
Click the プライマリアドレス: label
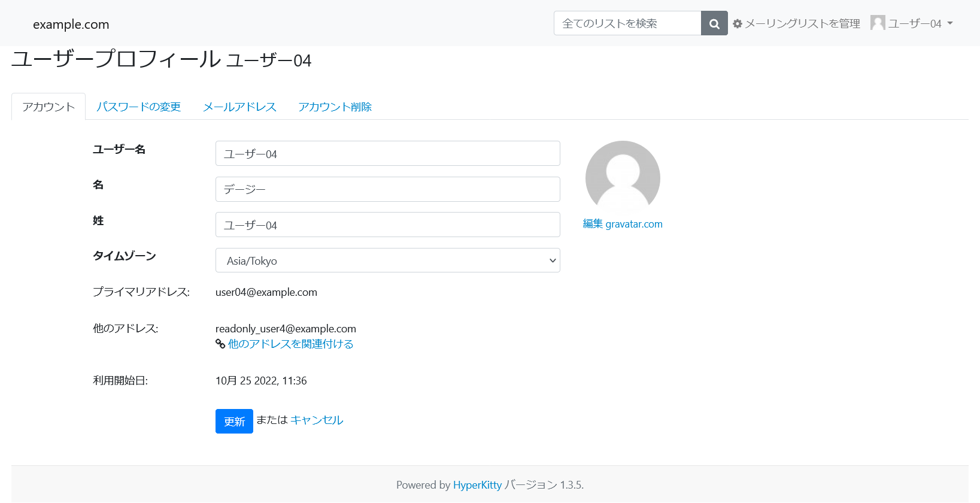[141, 292]
